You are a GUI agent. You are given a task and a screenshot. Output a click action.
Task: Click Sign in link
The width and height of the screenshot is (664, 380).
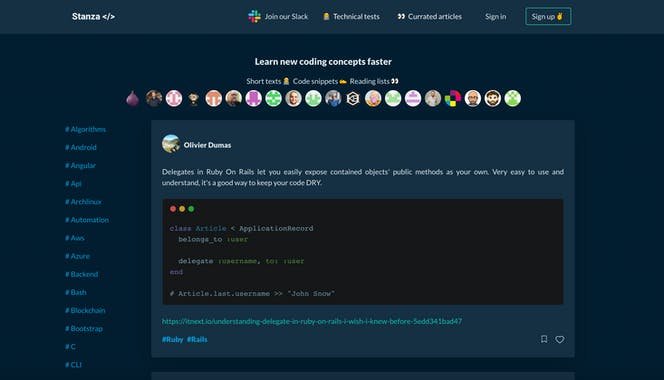click(495, 17)
